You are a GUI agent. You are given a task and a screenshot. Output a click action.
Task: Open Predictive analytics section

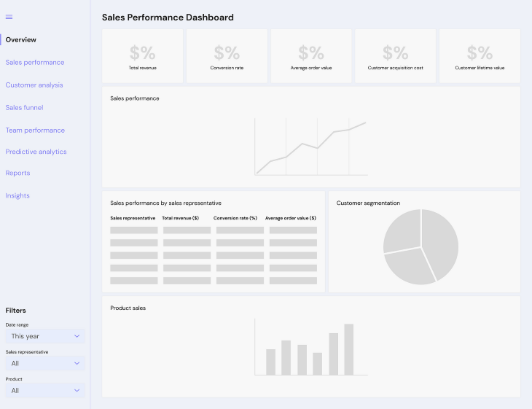coord(36,152)
